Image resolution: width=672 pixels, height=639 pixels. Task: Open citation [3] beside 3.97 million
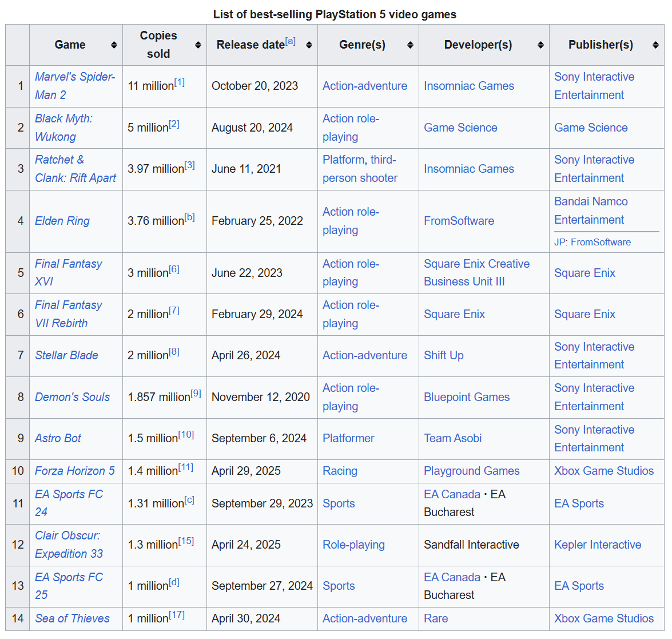(x=190, y=165)
